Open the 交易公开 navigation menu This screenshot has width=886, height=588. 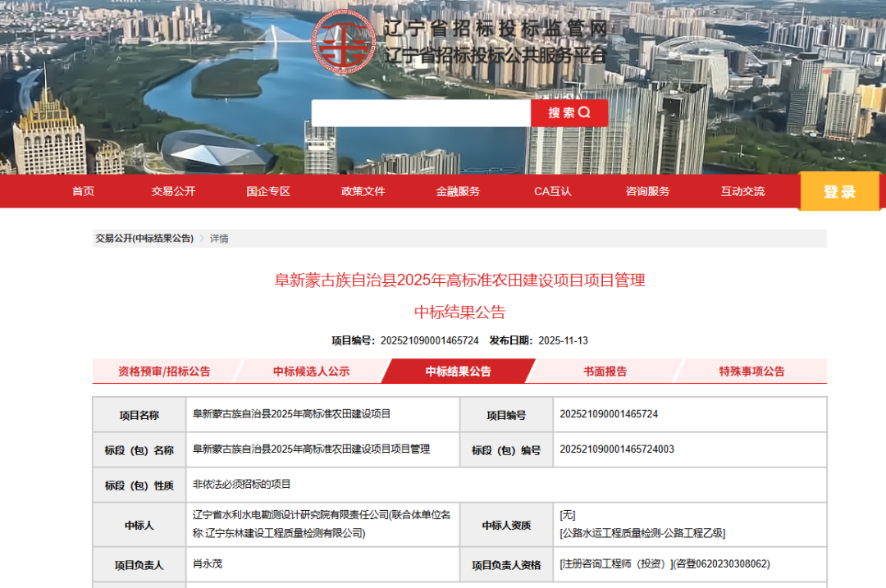[x=173, y=191]
